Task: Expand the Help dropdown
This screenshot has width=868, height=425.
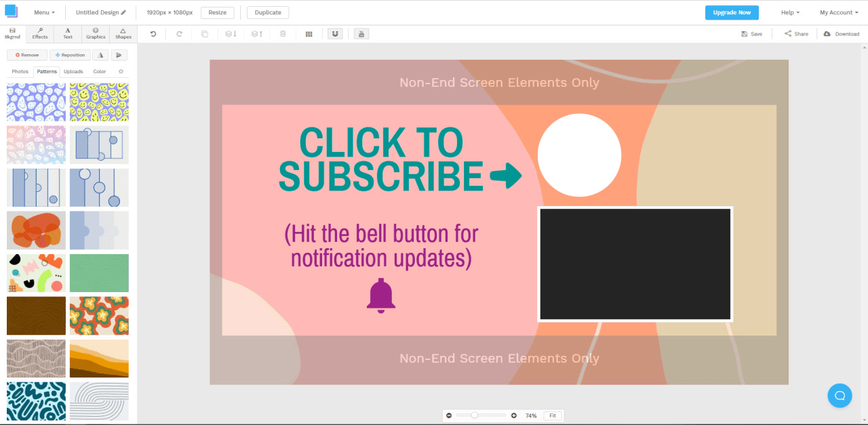Action: [790, 12]
